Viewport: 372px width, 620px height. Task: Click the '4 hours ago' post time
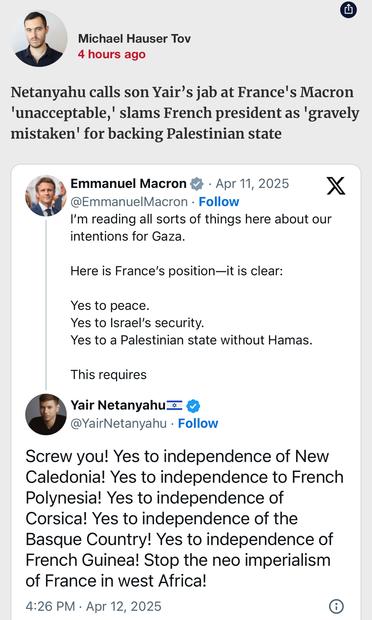click(111, 54)
